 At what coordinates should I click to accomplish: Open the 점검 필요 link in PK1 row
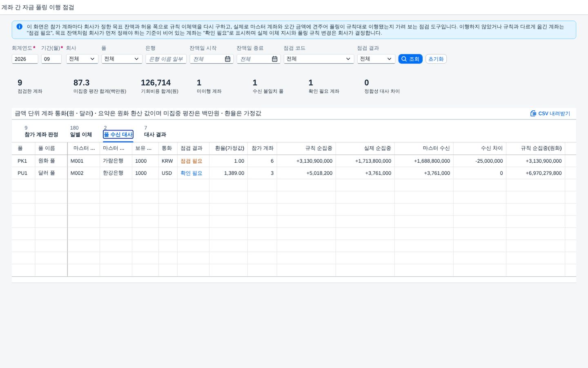192,161
